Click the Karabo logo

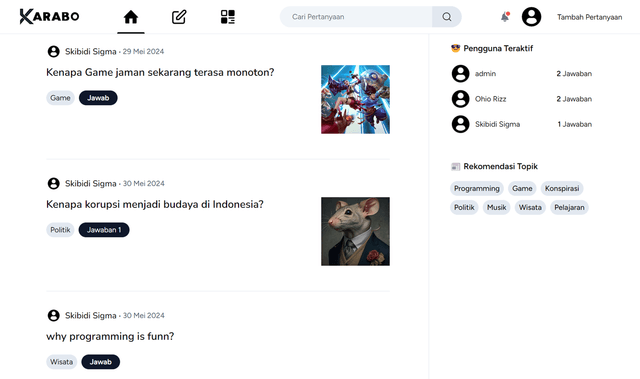pos(49,16)
